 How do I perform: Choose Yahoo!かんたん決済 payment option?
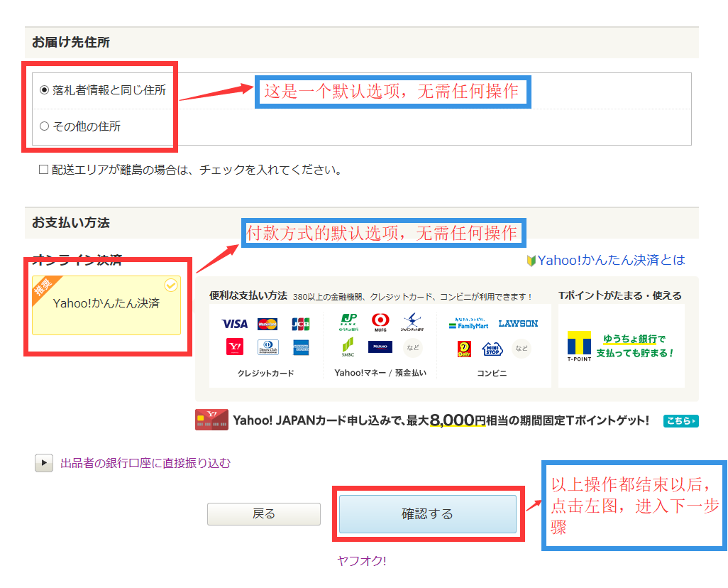[x=106, y=304]
